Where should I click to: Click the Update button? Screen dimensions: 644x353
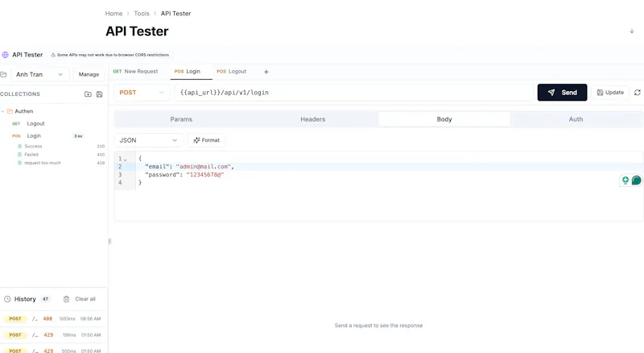click(x=610, y=93)
